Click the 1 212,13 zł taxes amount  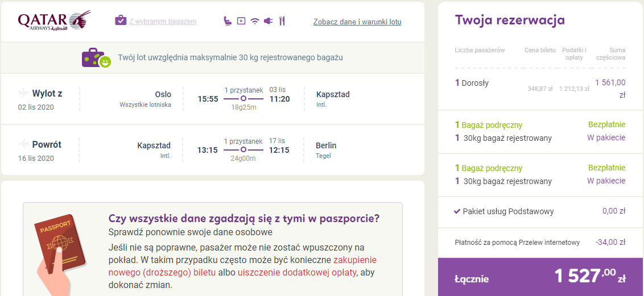pyautogui.click(x=574, y=89)
